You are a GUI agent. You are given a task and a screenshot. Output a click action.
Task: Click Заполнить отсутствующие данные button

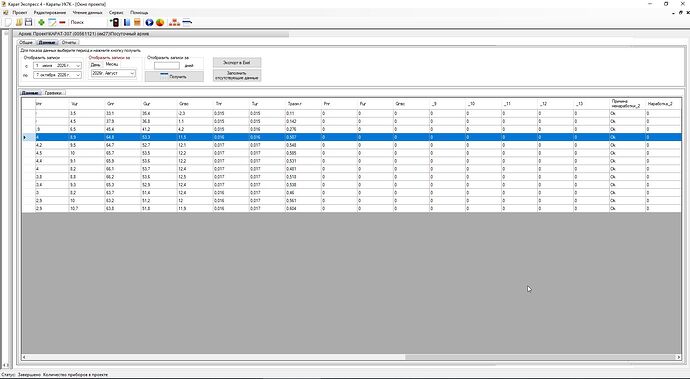[x=237, y=76]
